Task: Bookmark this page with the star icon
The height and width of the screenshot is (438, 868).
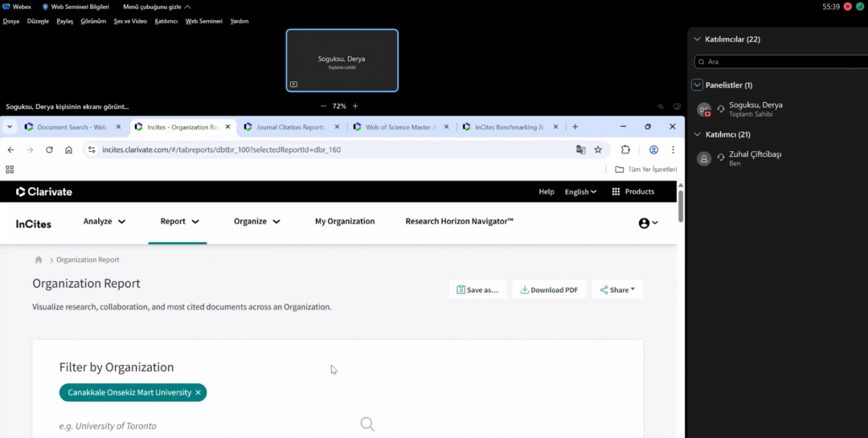Action: pyautogui.click(x=598, y=150)
